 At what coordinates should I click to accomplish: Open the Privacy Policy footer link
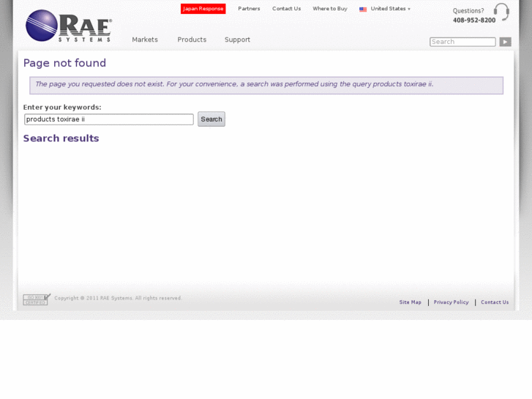coord(451,302)
